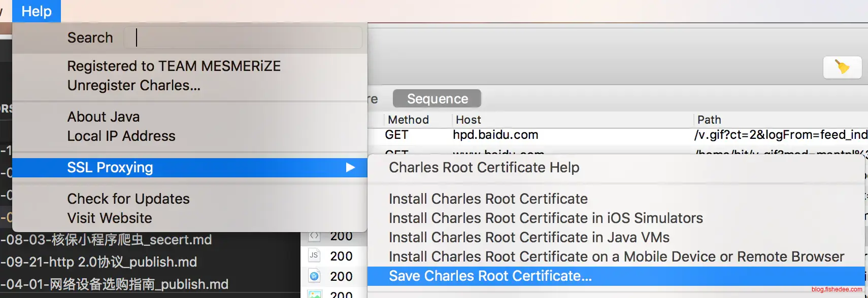Image resolution: width=868 pixels, height=298 pixels.
Task: Select Install Charles Root Certificate
Action: pos(488,199)
